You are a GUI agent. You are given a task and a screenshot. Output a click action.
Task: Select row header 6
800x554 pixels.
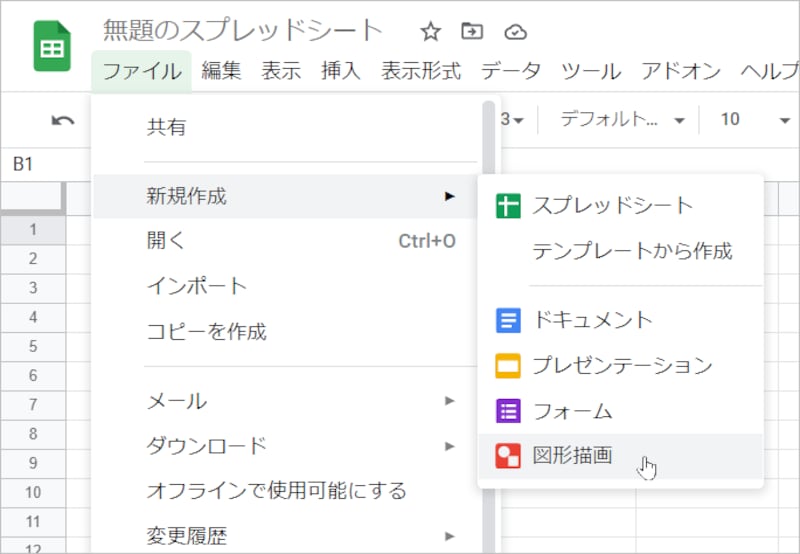(x=33, y=375)
